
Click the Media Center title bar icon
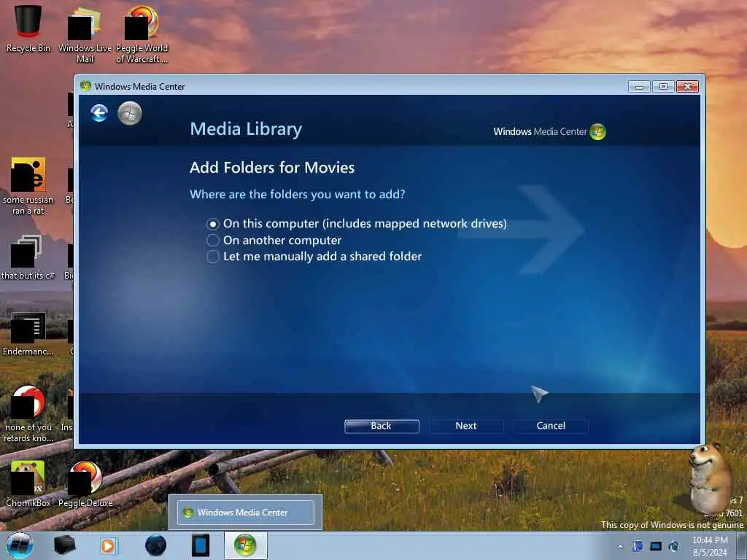86,86
